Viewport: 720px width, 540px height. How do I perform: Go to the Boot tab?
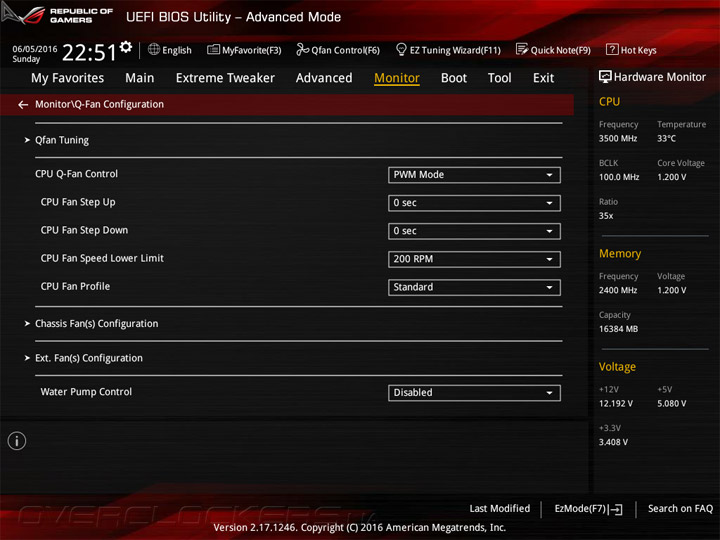[454, 78]
